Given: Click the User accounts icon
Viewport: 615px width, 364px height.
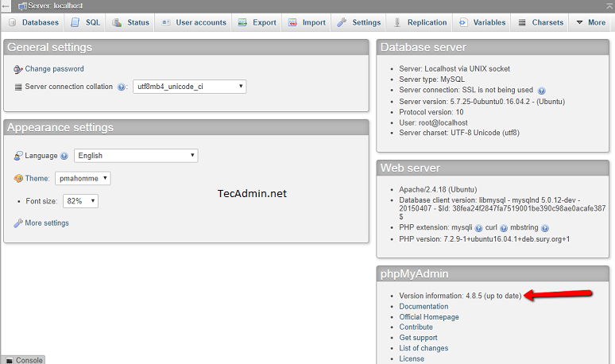Looking at the screenshot, I should [166, 22].
